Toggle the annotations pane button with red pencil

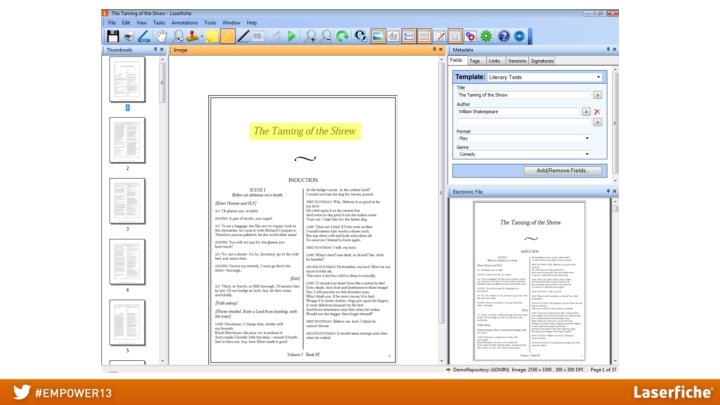pyautogui.click(x=440, y=36)
